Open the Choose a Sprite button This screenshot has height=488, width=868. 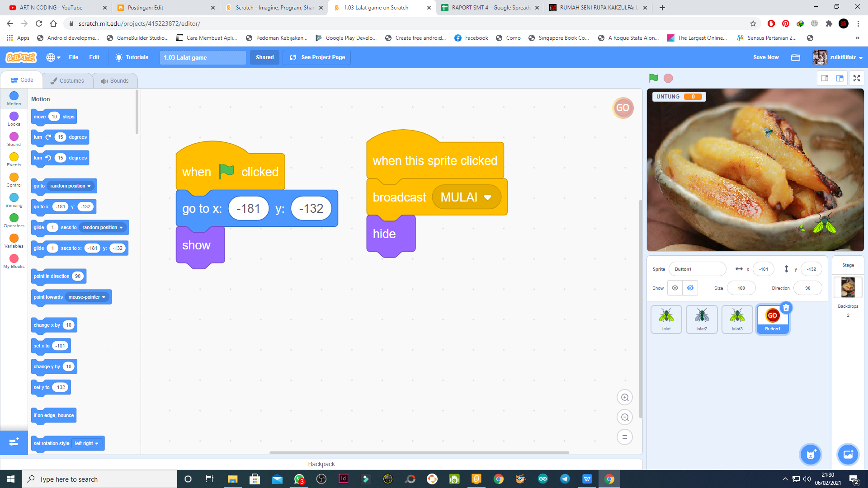tap(811, 454)
